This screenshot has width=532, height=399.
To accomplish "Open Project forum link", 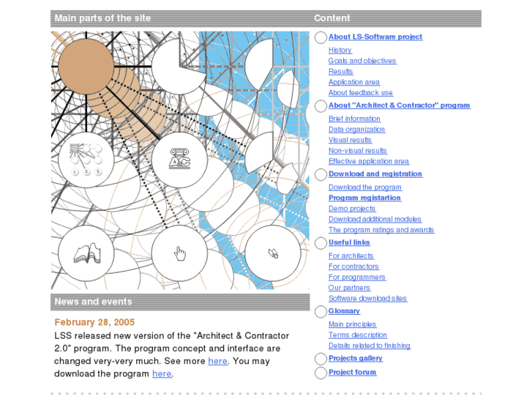I will (x=352, y=372).
